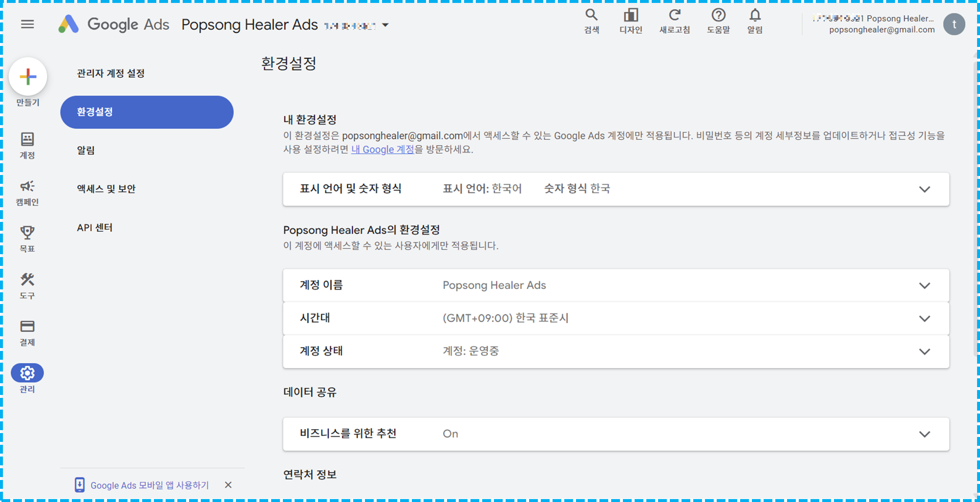980x502 pixels.
Task: Click the mobile app phone icon
Action: pyautogui.click(x=80, y=485)
